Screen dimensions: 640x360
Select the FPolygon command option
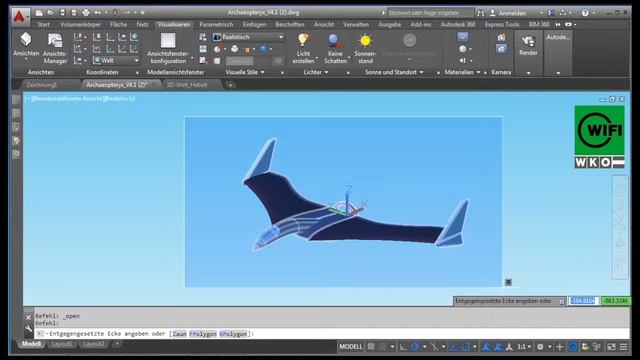[203, 334]
